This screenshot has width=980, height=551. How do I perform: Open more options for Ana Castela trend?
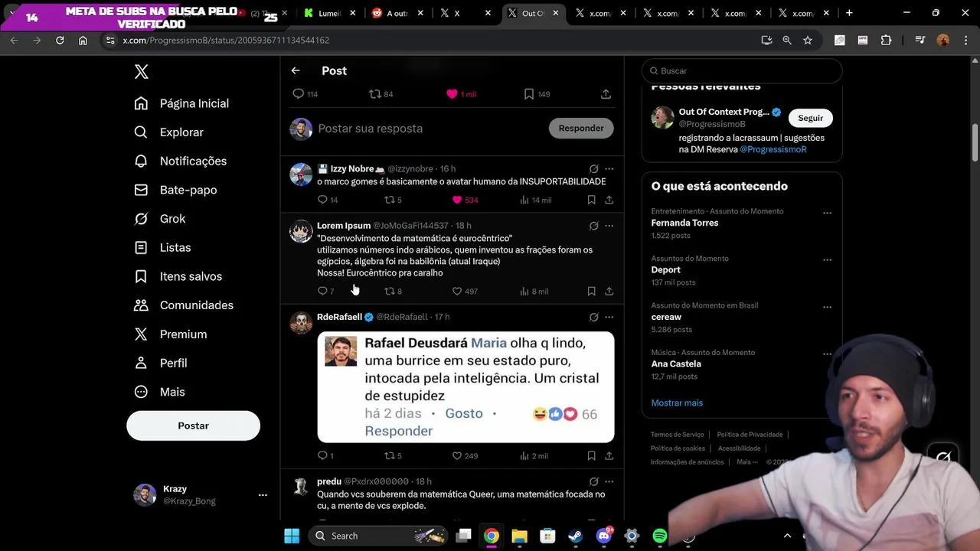827,354
